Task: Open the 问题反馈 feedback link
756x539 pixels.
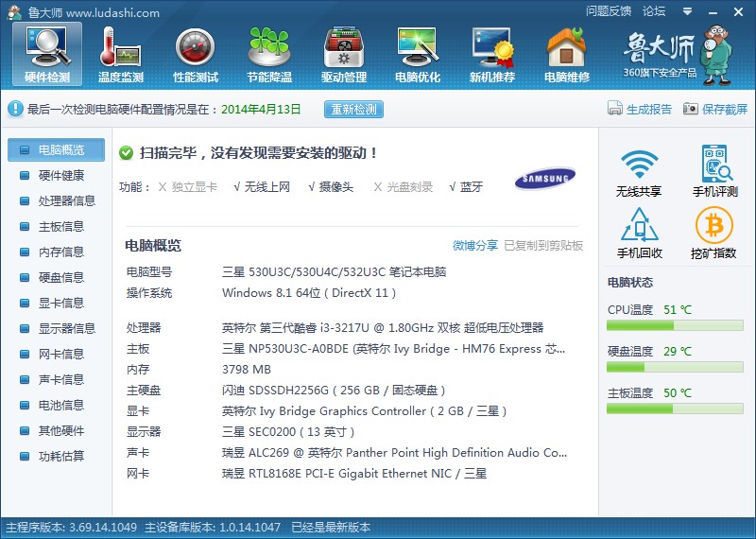Action: coord(609,11)
